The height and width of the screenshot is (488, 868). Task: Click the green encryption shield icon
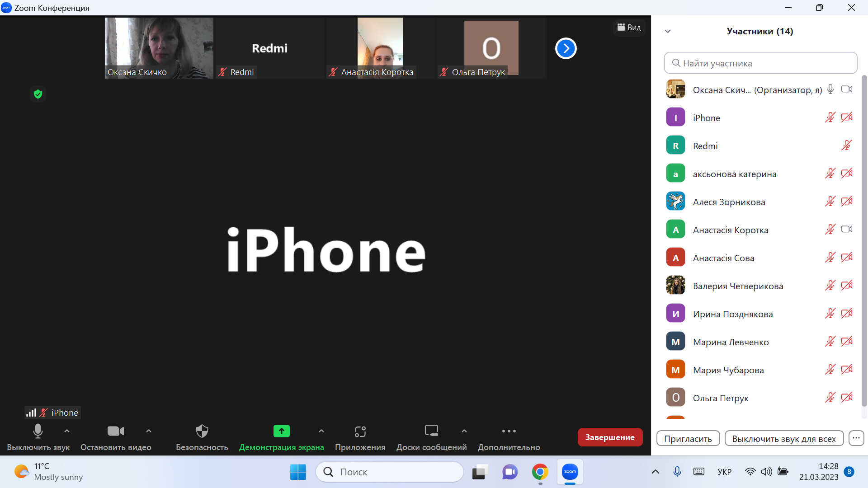(x=38, y=94)
